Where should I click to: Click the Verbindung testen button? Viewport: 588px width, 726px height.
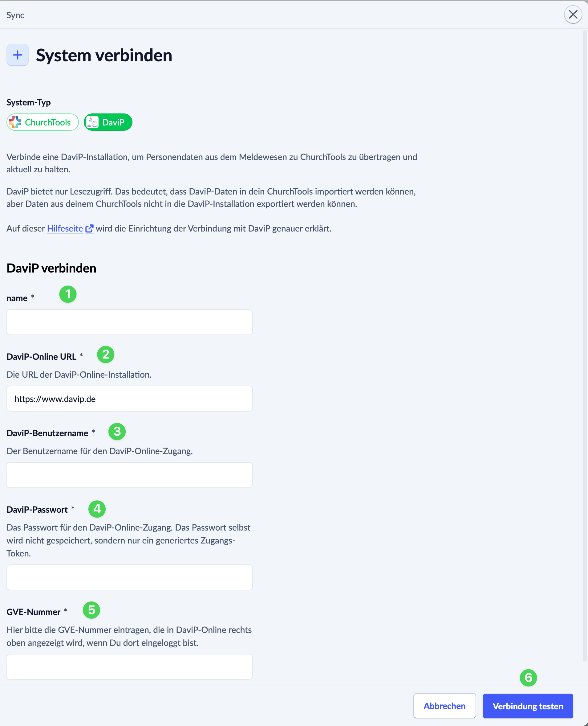coord(528,706)
